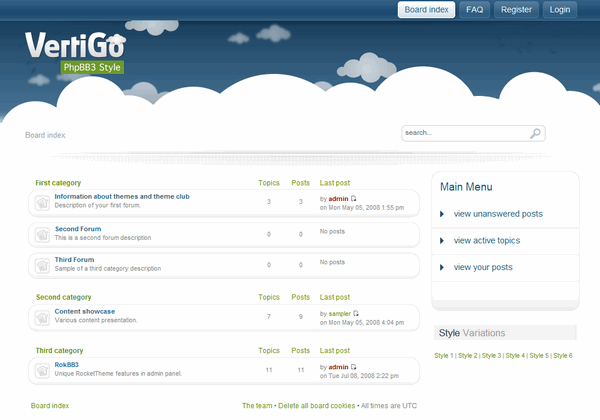Switch to Style 6 variation
This screenshot has width=600, height=420.
pos(562,355)
